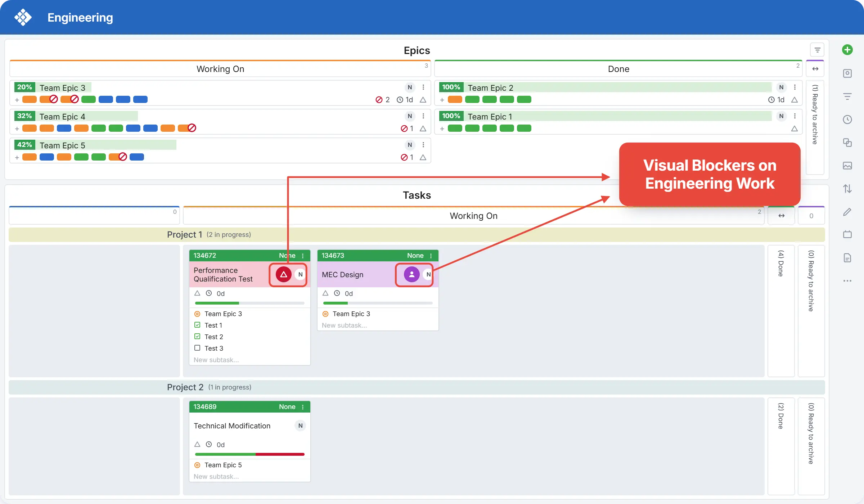Expand Project 2 Done column with 2 items
The height and width of the screenshot is (504, 864).
[781, 446]
